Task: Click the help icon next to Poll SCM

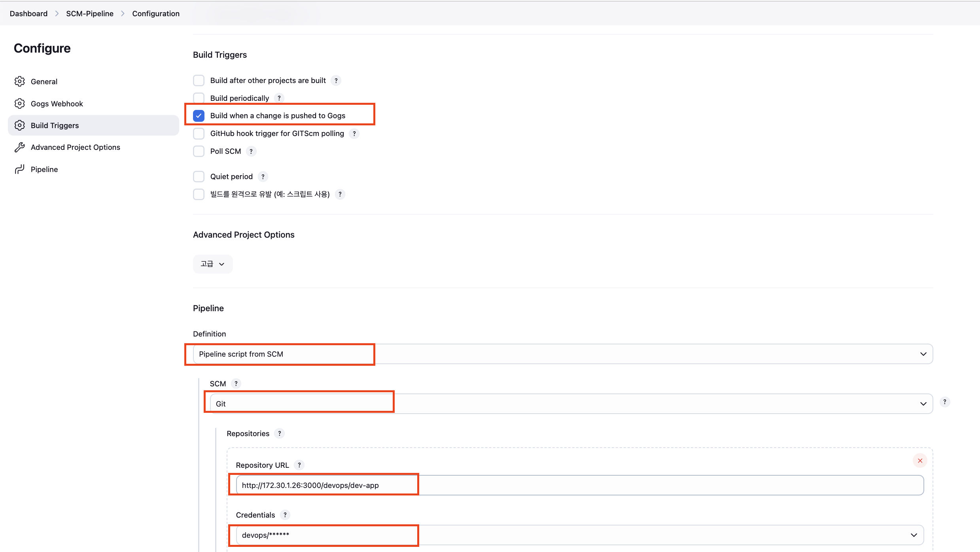Action: 251,151
